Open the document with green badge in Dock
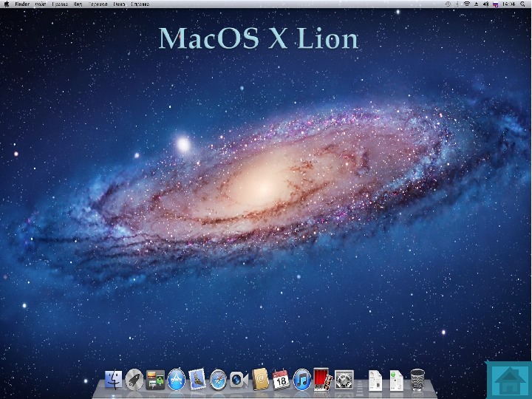The image size is (532, 399). coord(396,381)
